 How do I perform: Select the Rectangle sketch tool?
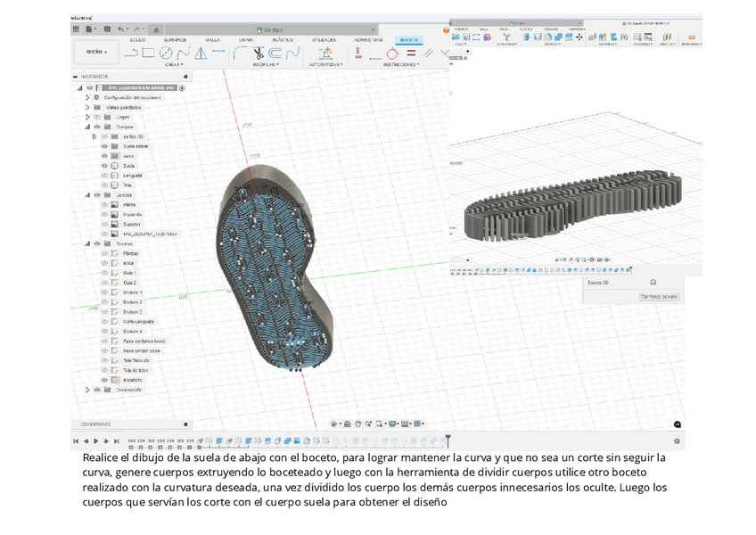point(148,53)
